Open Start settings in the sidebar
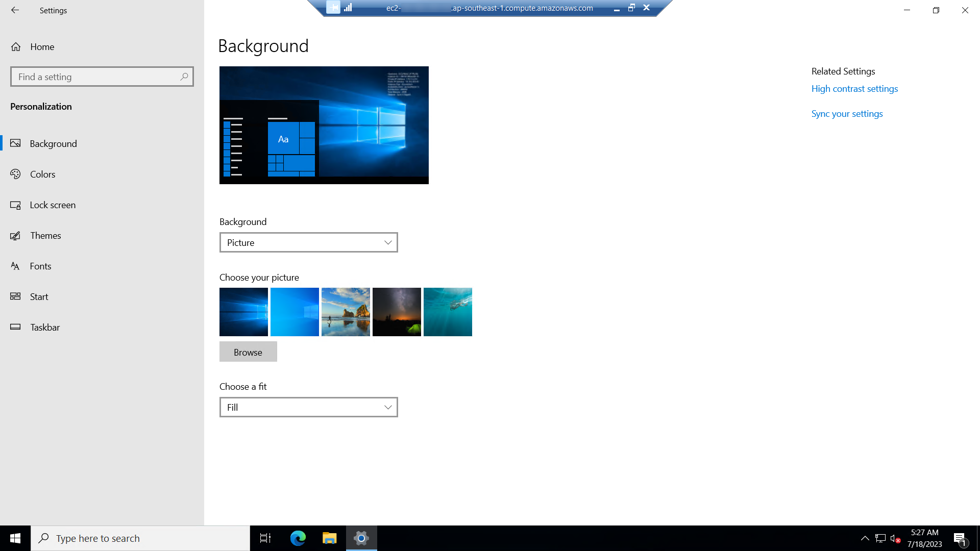980x551 pixels. 38,296
